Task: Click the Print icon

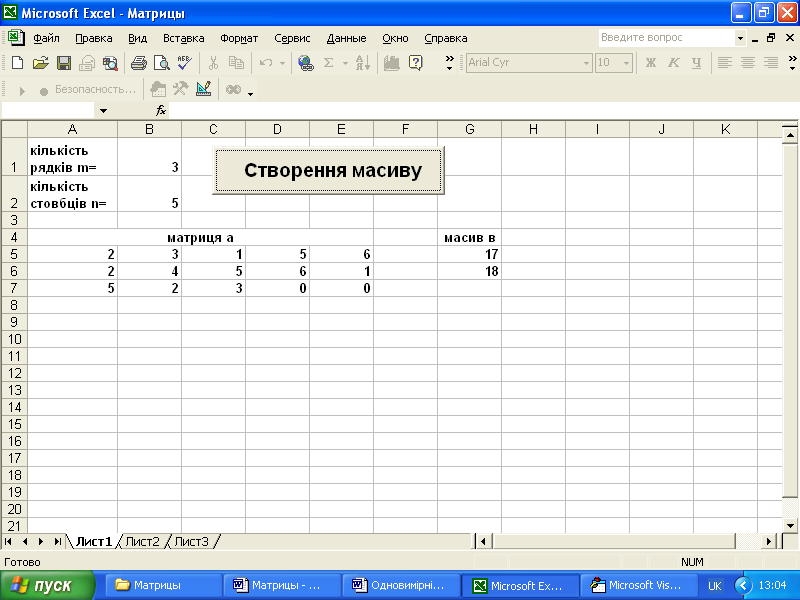Action: [x=138, y=63]
